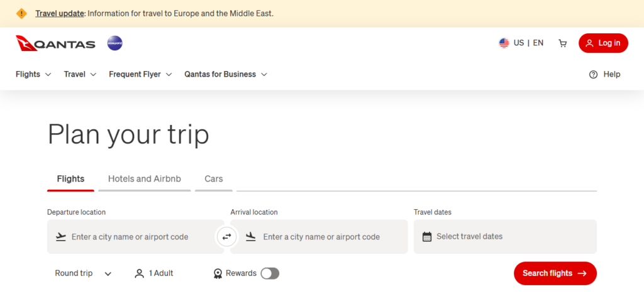Click the passenger person icon
The width and height of the screenshot is (644, 294).
click(140, 273)
